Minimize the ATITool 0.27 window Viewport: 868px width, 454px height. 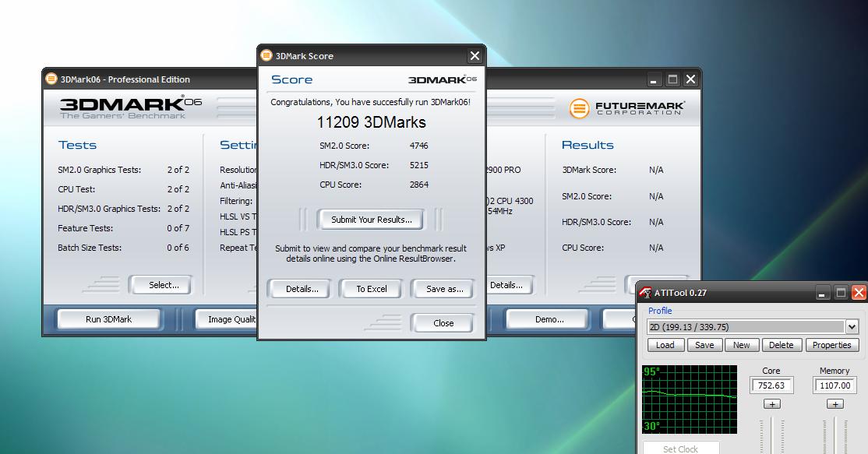[822, 293]
